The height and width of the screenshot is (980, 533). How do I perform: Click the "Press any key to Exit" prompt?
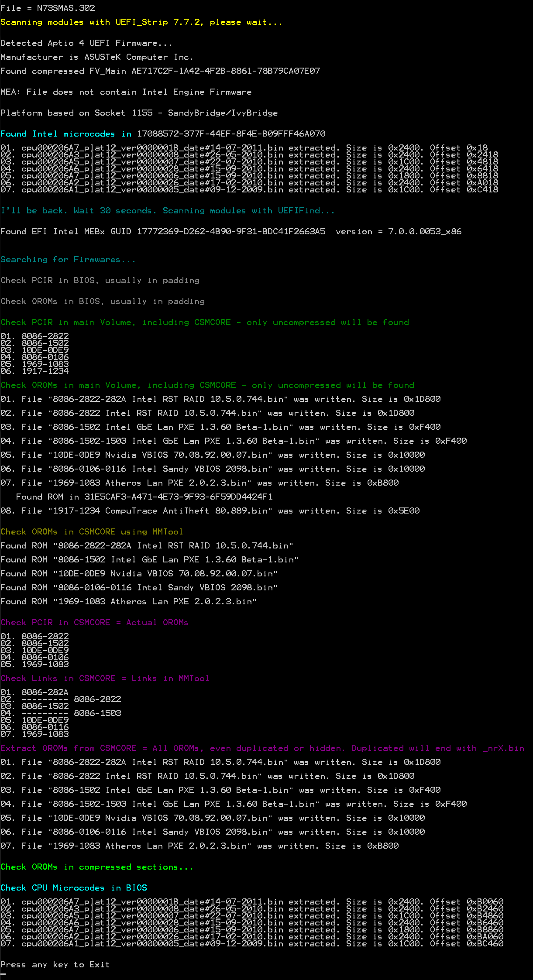coord(55,965)
